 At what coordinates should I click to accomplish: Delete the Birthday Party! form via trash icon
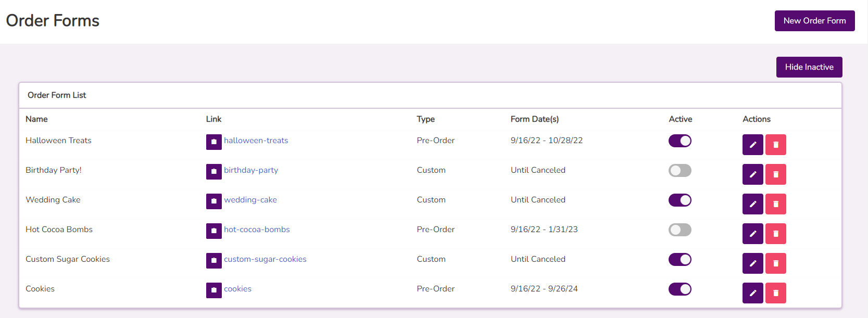coord(775,174)
